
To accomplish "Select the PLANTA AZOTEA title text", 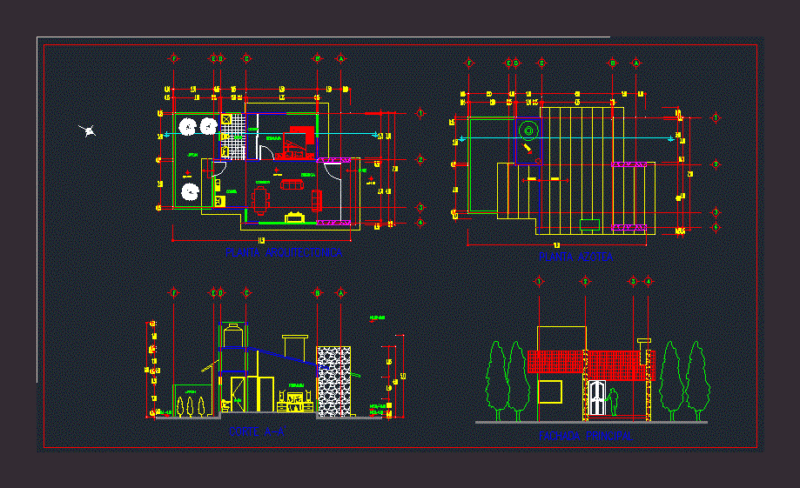I will click(x=576, y=257).
